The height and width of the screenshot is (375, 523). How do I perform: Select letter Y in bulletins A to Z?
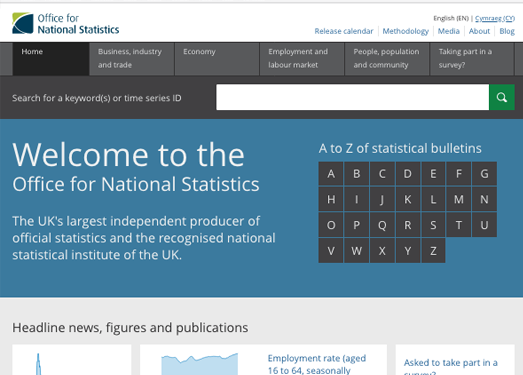pyautogui.click(x=408, y=251)
